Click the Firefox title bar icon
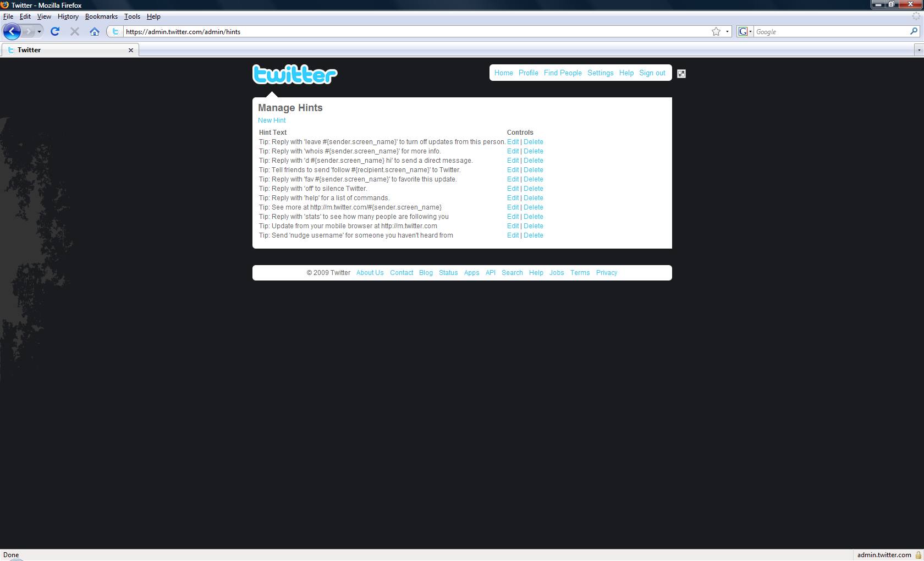924x561 pixels. [5, 5]
